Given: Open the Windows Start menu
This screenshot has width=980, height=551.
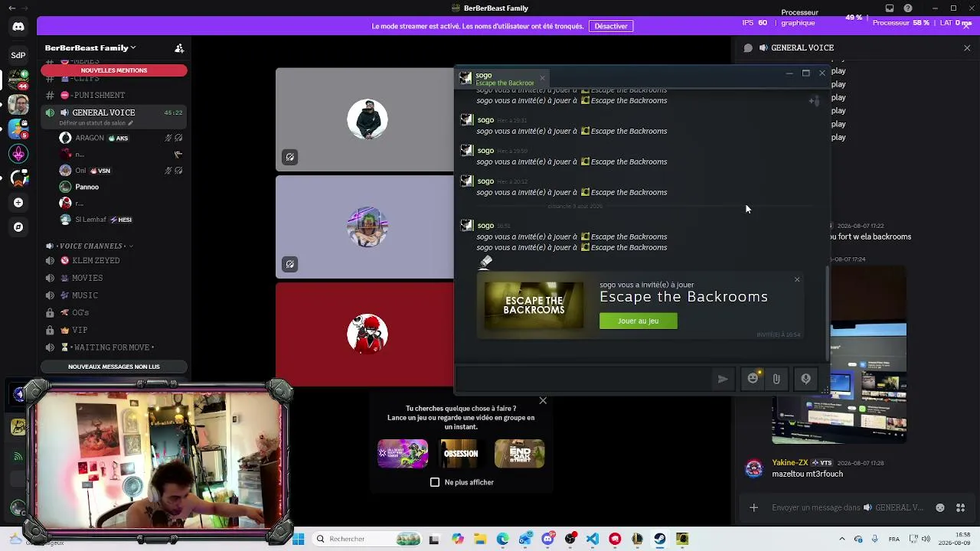Looking at the screenshot, I should pyautogui.click(x=299, y=539).
